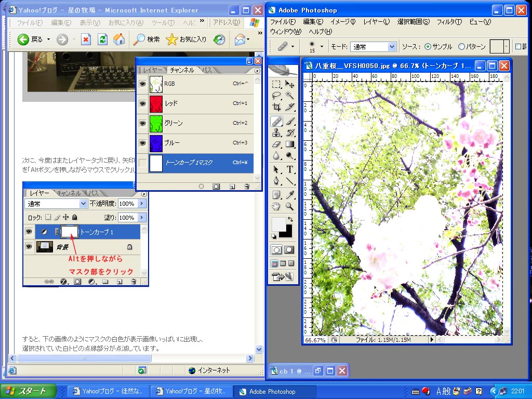Switch to レイヤー tab in Channels panel
This screenshot has width=532, height=399.
point(152,70)
